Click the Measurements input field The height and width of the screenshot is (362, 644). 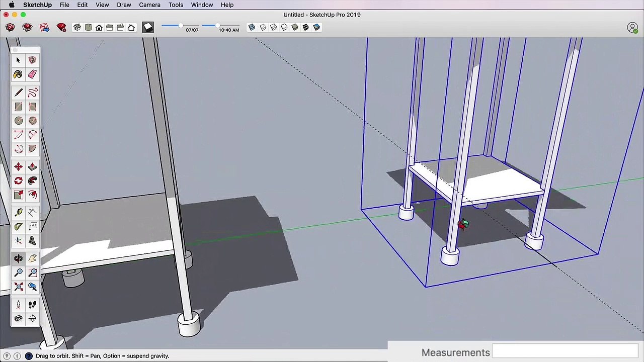565,350
